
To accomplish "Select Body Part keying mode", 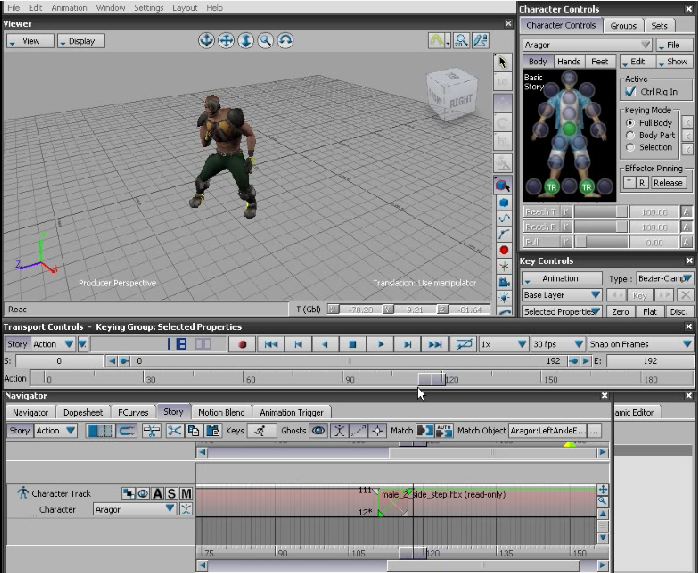I will [x=630, y=135].
